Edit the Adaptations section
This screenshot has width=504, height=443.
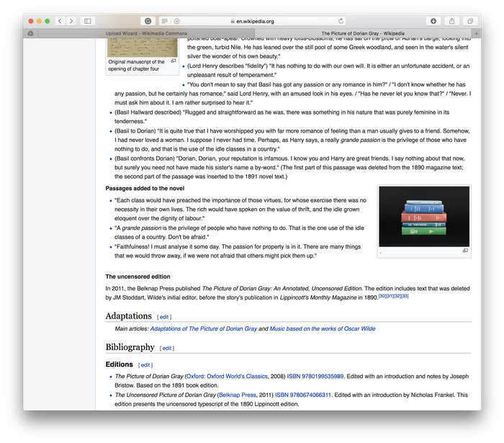pyautogui.click(x=164, y=317)
